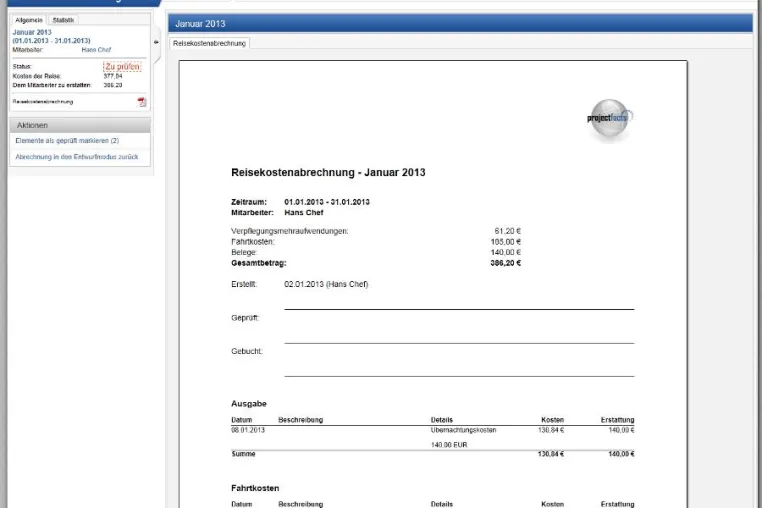Click the Januar 2013 blue header bar
The height and width of the screenshot is (508, 762).
tap(460, 23)
